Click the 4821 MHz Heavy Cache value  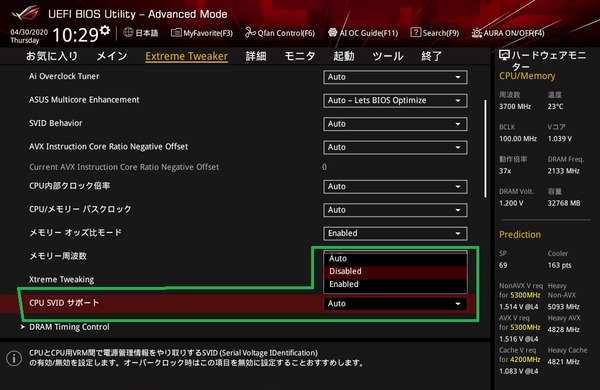[x=563, y=361]
